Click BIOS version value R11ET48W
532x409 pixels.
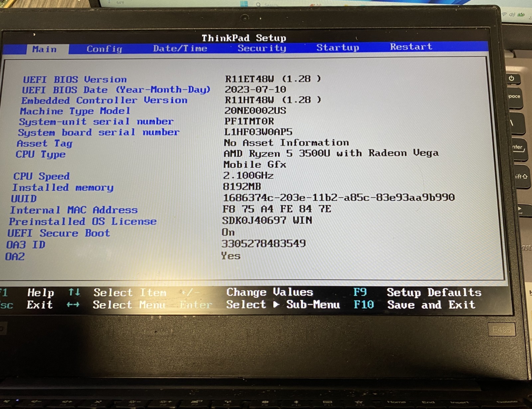273,79
